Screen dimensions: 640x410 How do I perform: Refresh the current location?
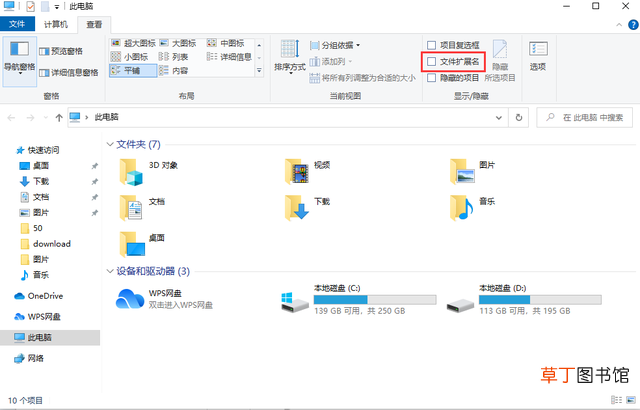tap(519, 118)
